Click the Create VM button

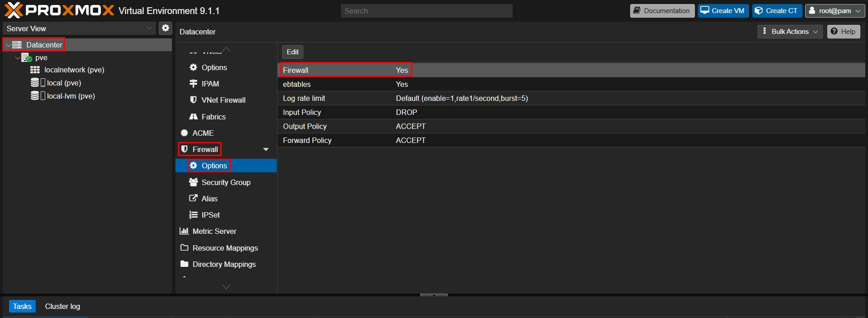click(723, 11)
